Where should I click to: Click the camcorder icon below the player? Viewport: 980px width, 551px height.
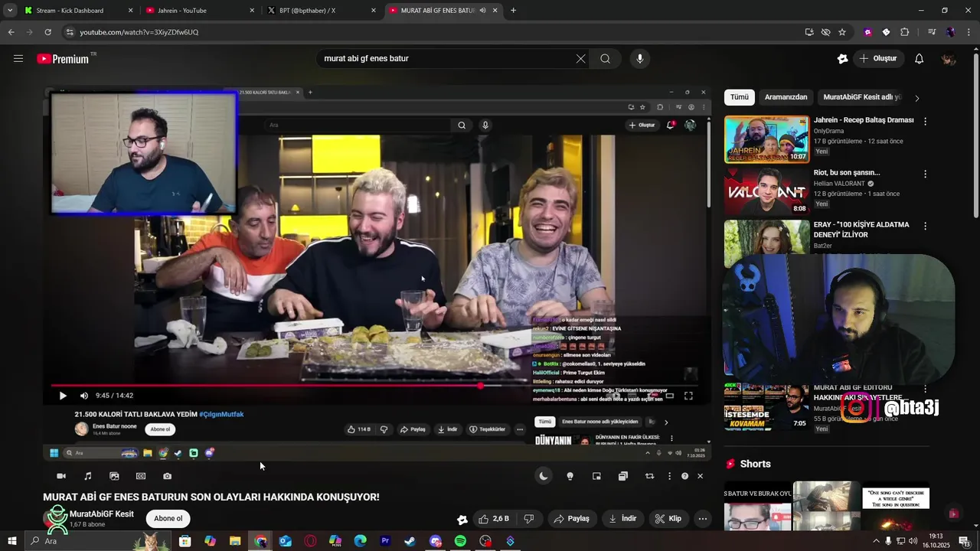(x=61, y=476)
